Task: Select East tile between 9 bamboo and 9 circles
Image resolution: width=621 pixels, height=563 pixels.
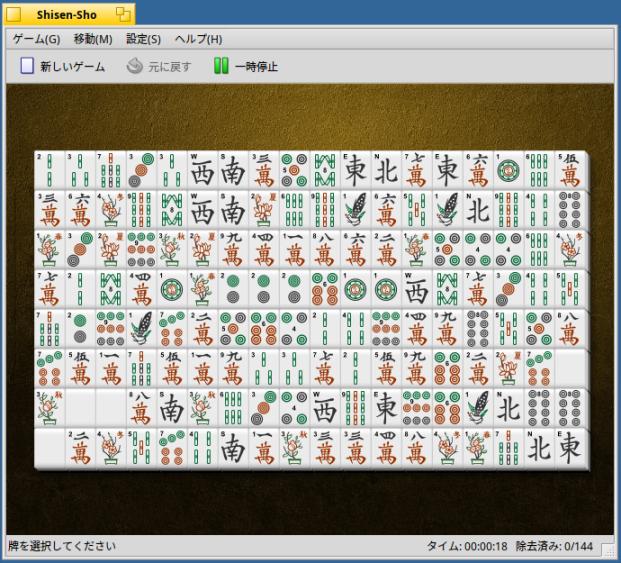Action: (x=386, y=408)
